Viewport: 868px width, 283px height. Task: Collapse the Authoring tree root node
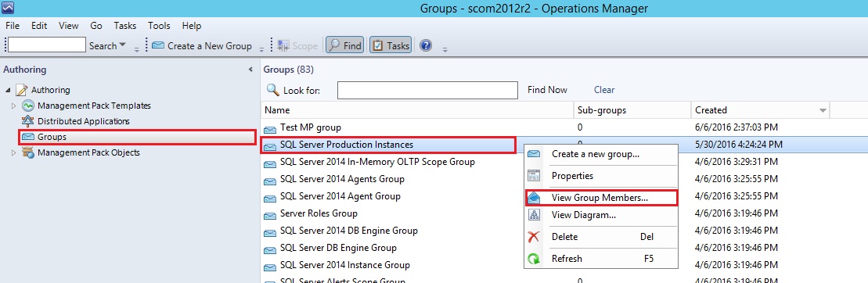8,90
